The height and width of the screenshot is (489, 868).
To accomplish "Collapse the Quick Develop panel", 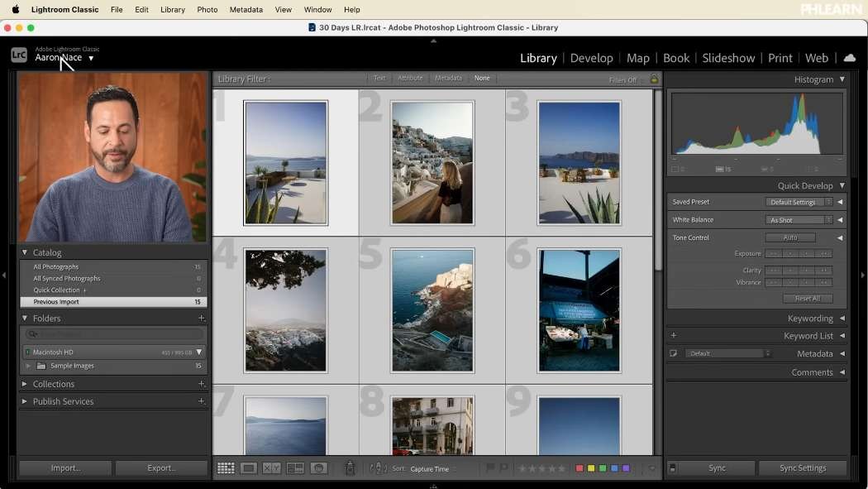I will pyautogui.click(x=842, y=185).
